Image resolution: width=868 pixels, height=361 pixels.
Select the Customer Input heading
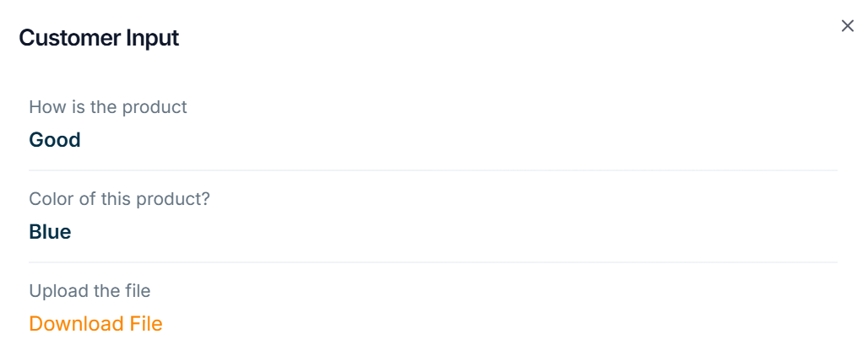tap(99, 38)
